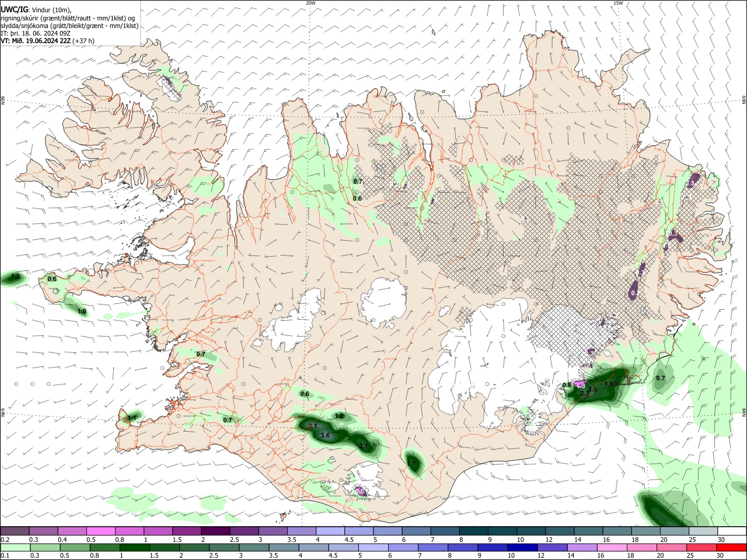Image resolution: width=747 pixels, height=560 pixels.
Task: Click the '1.1' value at the southwest peninsula tip
Action: point(132,418)
